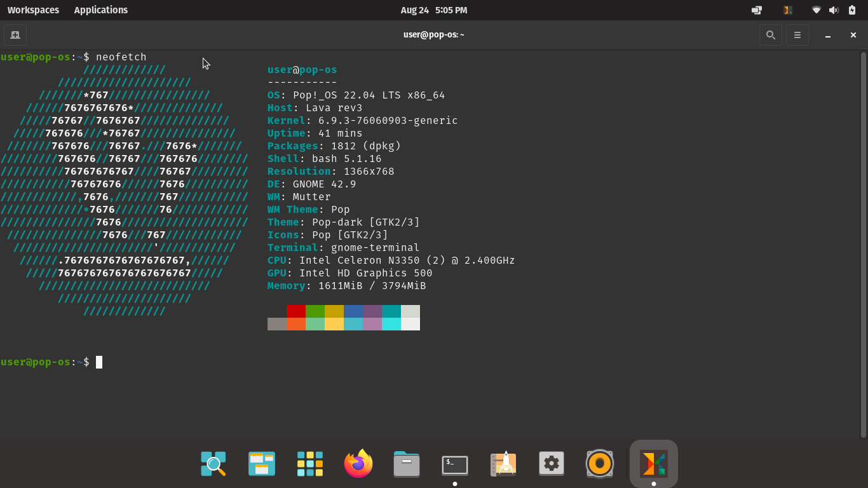Launch Firefox from the dock

358,464
